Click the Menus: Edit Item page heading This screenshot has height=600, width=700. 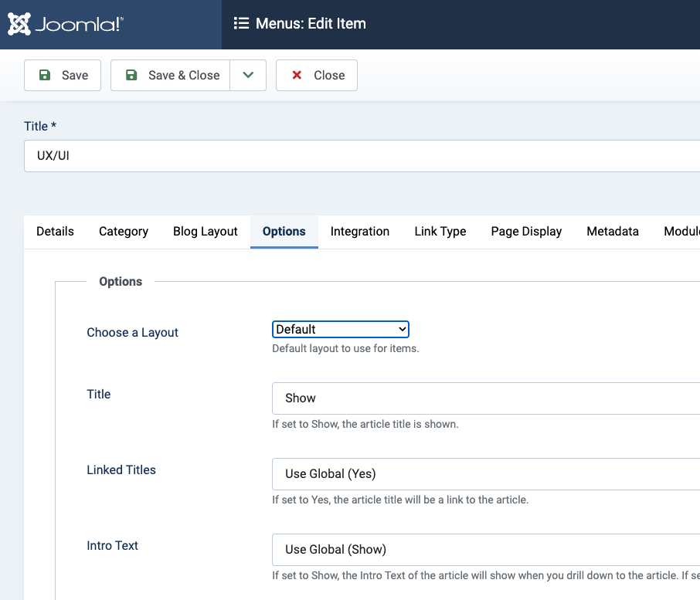(311, 24)
